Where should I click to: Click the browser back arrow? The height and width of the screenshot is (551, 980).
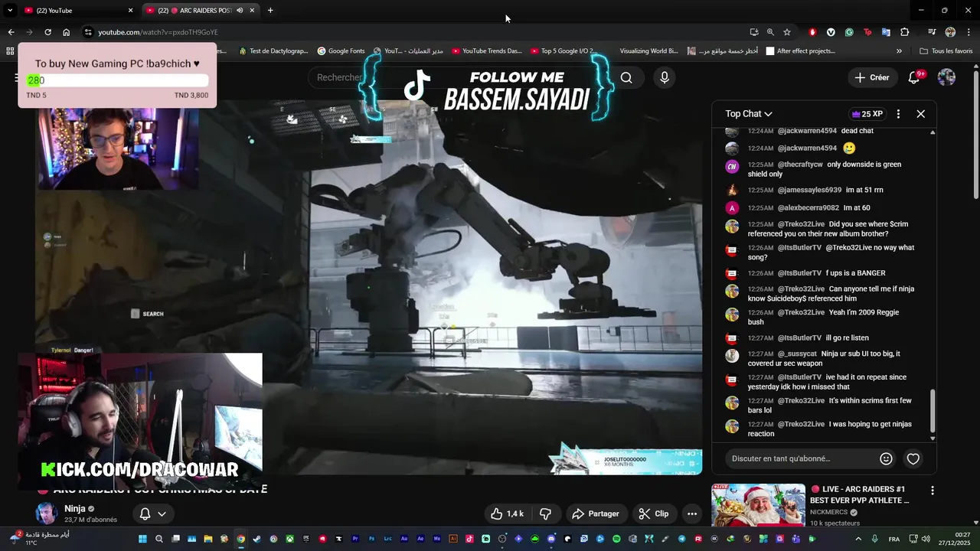[x=11, y=32]
